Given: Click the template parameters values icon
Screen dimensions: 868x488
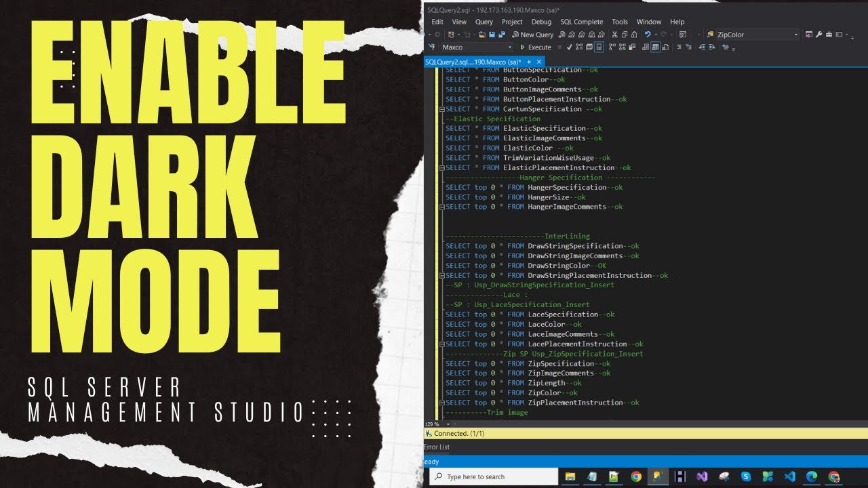Looking at the screenshot, I should pos(725,47).
